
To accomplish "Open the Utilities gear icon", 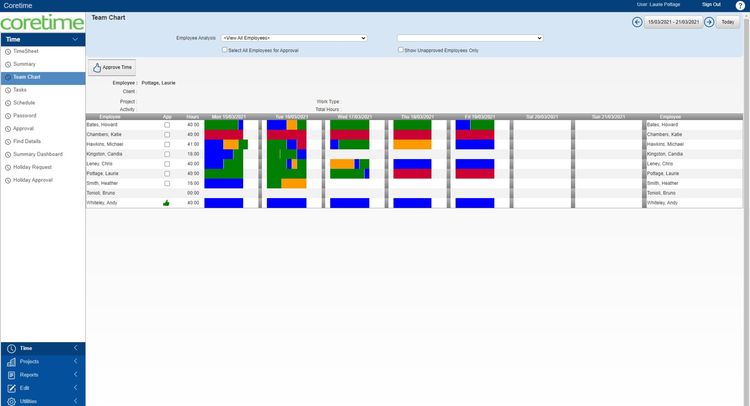I will click(11, 401).
